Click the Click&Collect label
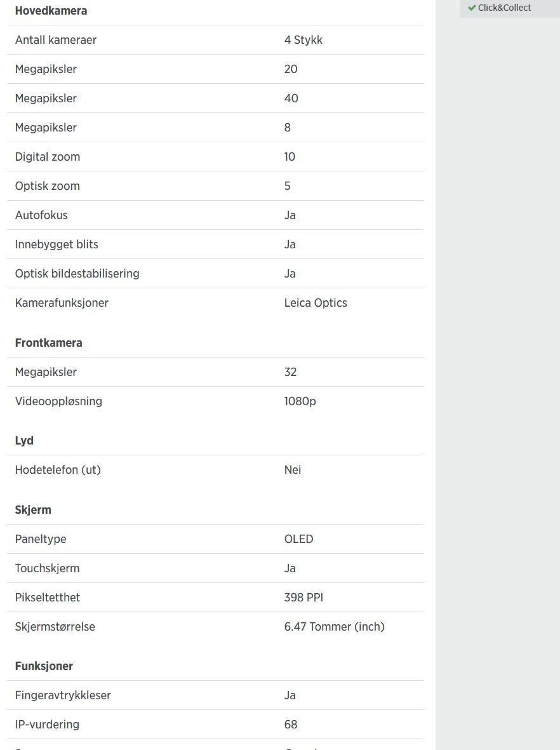560x750 pixels. pos(504,8)
